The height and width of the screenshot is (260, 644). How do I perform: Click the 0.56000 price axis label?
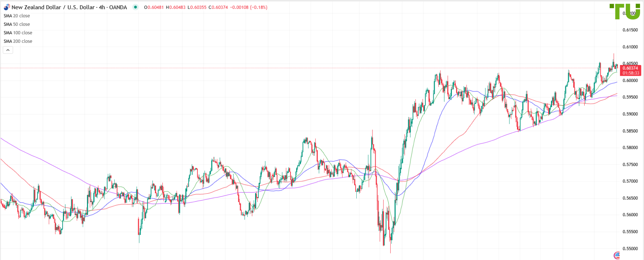point(630,215)
